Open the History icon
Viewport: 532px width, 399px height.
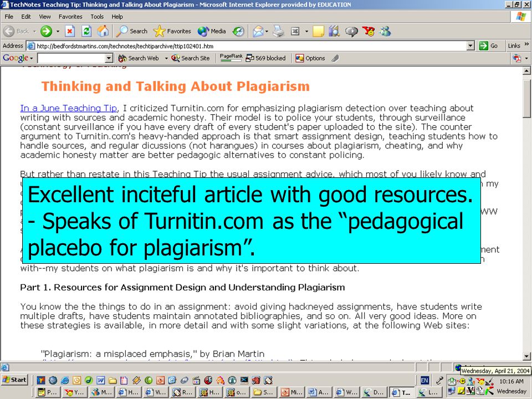click(x=238, y=31)
